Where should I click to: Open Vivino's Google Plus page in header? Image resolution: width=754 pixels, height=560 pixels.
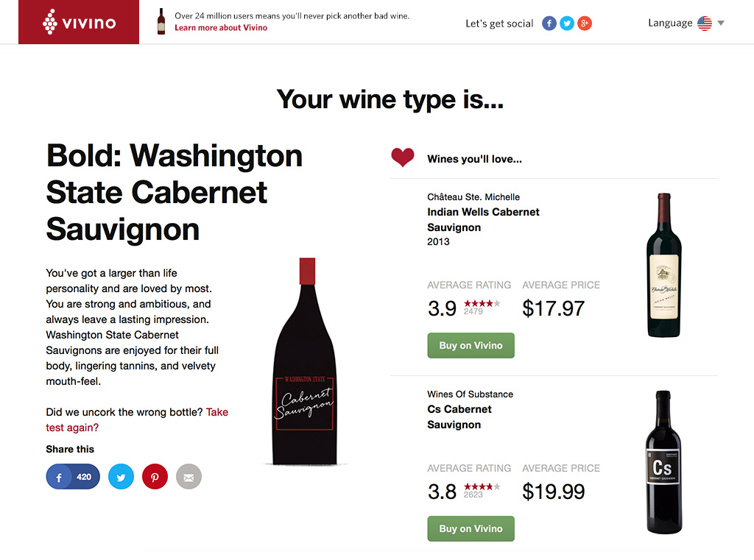coord(585,23)
